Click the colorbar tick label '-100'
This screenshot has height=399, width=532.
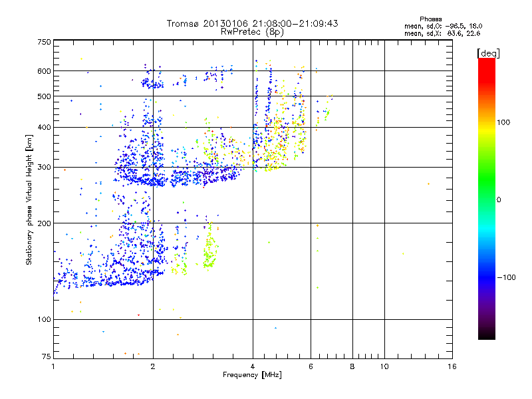pos(506,277)
